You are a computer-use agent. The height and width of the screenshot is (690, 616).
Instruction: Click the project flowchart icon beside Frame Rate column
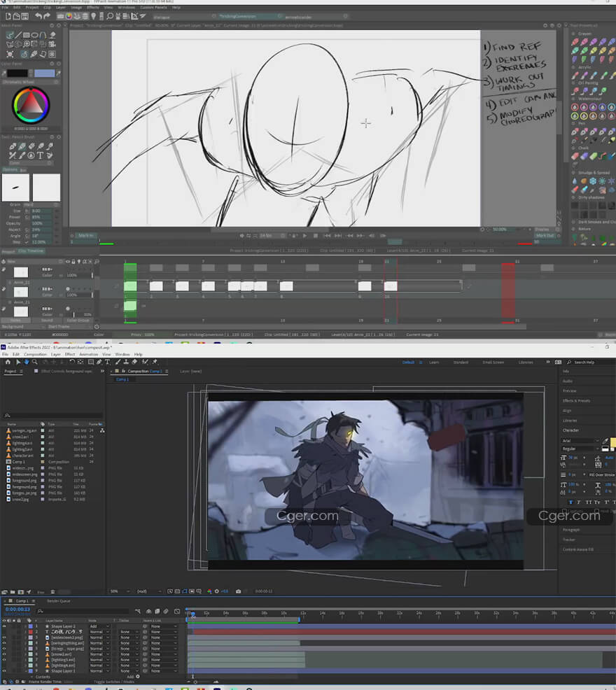102,430
